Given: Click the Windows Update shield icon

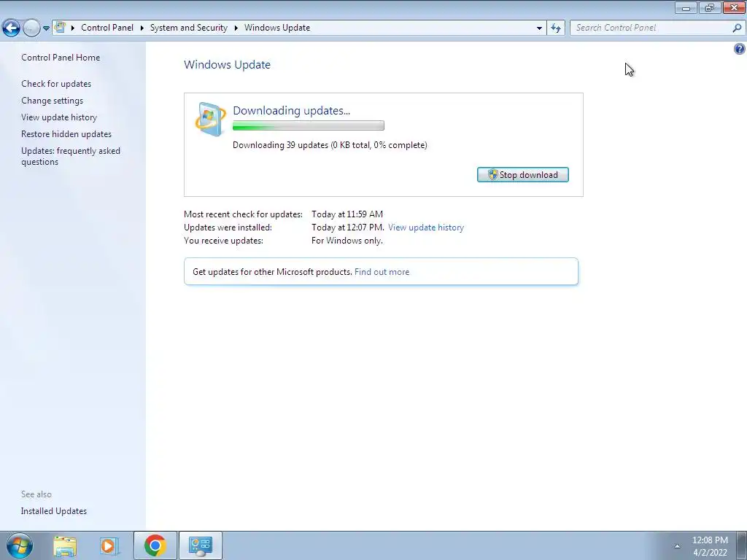Looking at the screenshot, I should (x=211, y=119).
